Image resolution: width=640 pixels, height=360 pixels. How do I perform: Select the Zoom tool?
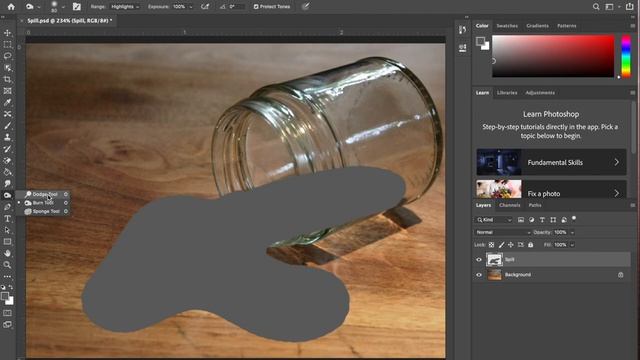click(x=7, y=265)
